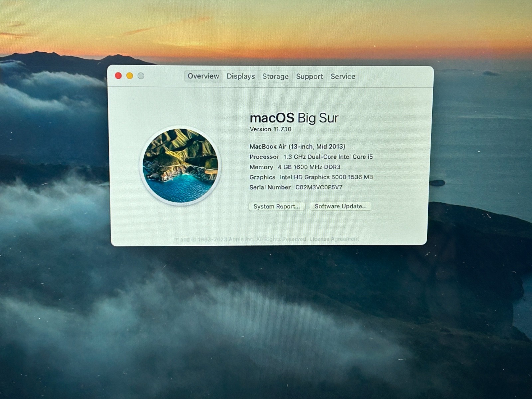Viewport: 532px width, 399px height.
Task: Open the Storage tab
Action: pos(275,76)
